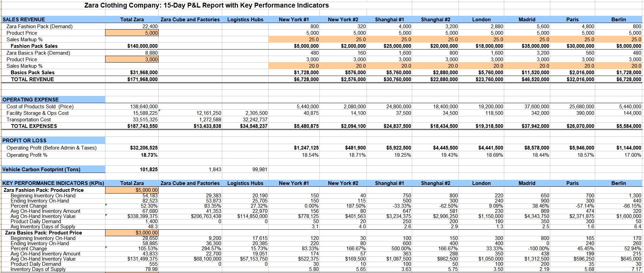Click the 'SALES REVENUE' section header cell

[x=53, y=20]
